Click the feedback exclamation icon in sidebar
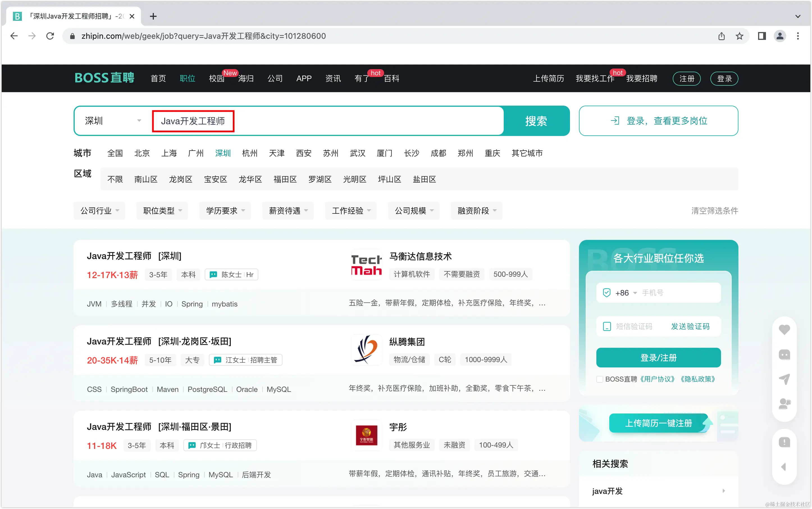Screen dimensions: 812x509 pyautogui.click(x=784, y=442)
